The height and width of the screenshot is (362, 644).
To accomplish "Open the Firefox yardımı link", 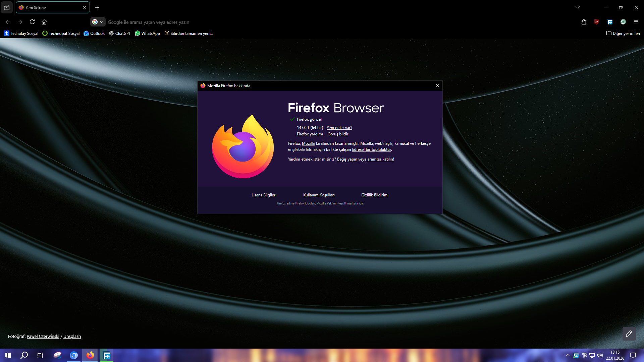I will (310, 134).
